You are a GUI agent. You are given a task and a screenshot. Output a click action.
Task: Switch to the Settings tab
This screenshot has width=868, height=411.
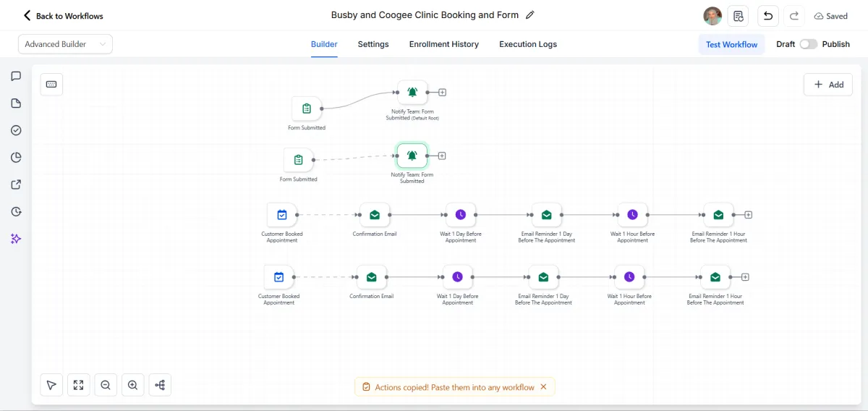pyautogui.click(x=373, y=44)
